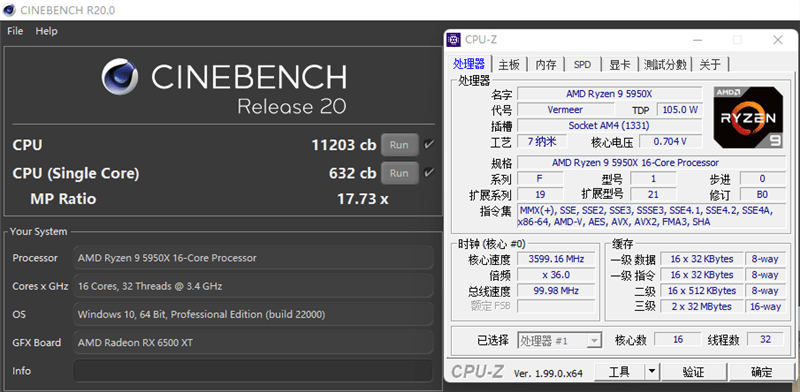The height and width of the screenshot is (392, 800).
Task: Click the CPU-Z title bar app icon
Action: point(453,39)
